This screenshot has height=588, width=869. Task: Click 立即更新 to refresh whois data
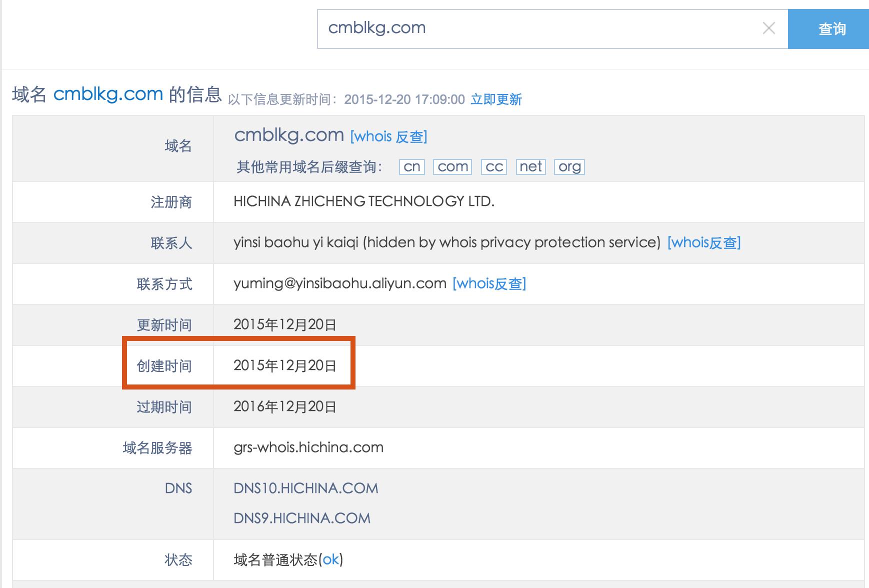click(x=495, y=99)
